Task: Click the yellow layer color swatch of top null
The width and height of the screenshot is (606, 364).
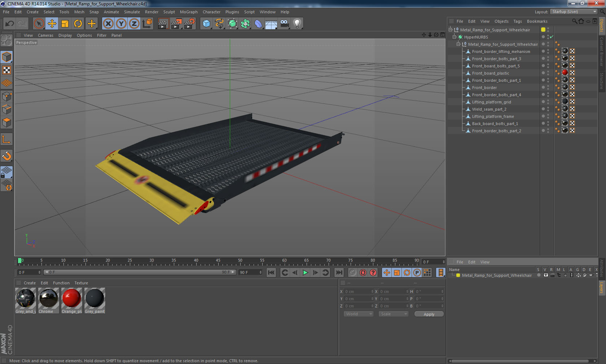Action: click(x=543, y=30)
